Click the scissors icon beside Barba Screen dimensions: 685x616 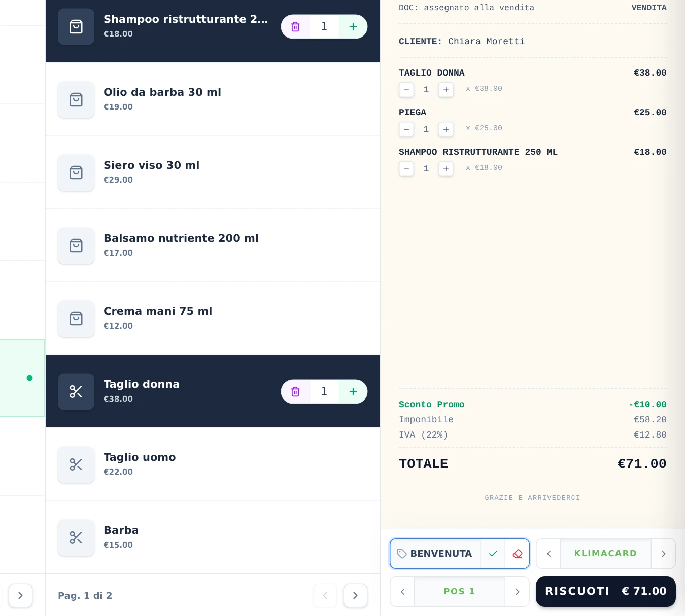pyautogui.click(x=76, y=537)
